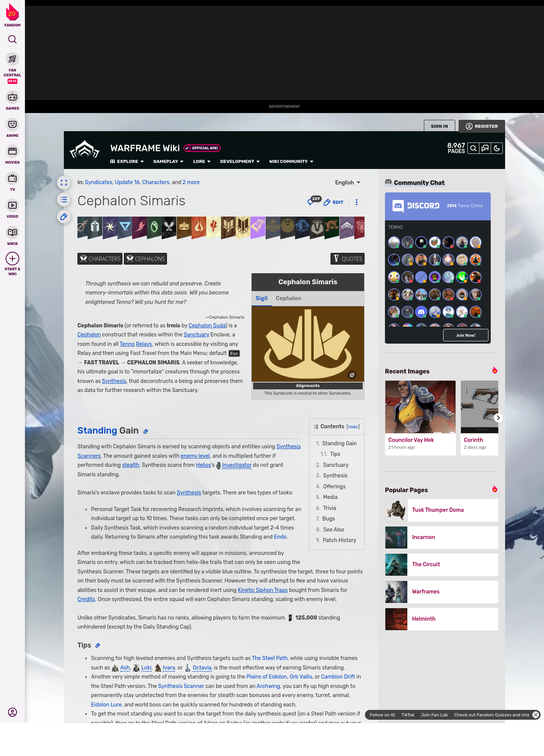Screen dimensions: 544x756
Task: Jump to Patch History in Contents
Action: tap(339, 540)
